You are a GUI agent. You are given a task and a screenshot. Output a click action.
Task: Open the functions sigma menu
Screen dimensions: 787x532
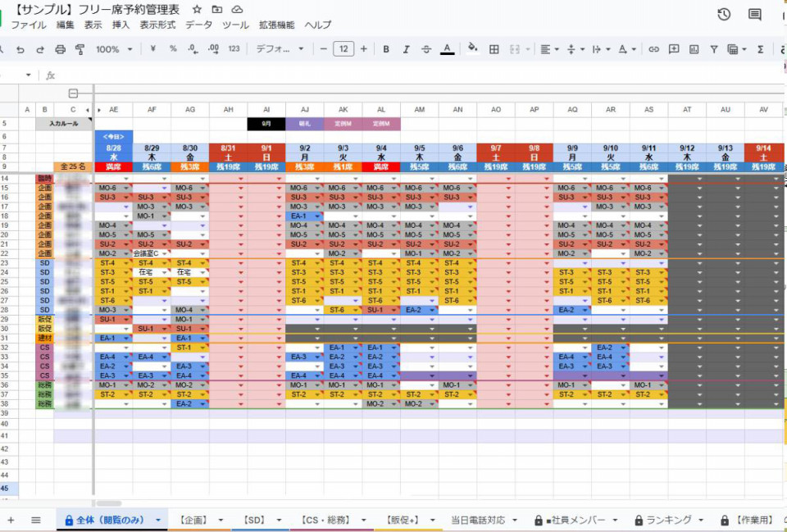(x=761, y=49)
